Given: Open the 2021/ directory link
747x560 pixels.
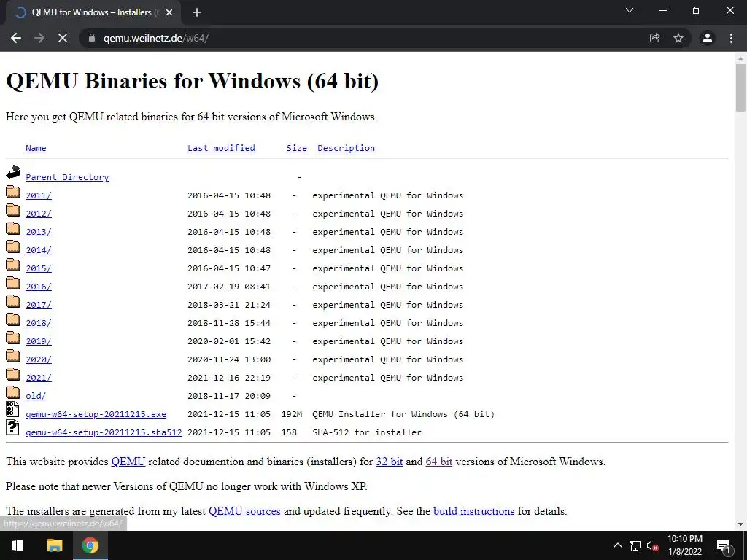Looking at the screenshot, I should (39, 378).
